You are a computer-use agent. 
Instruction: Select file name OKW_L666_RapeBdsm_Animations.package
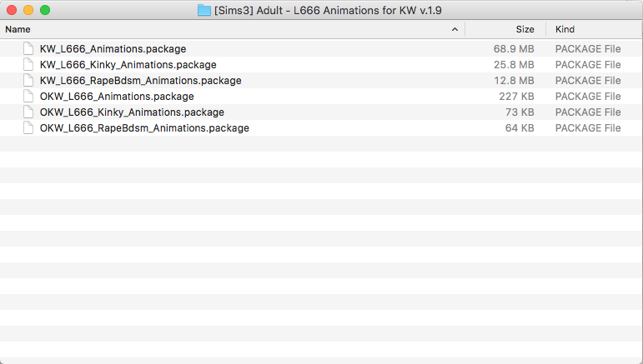coord(144,128)
